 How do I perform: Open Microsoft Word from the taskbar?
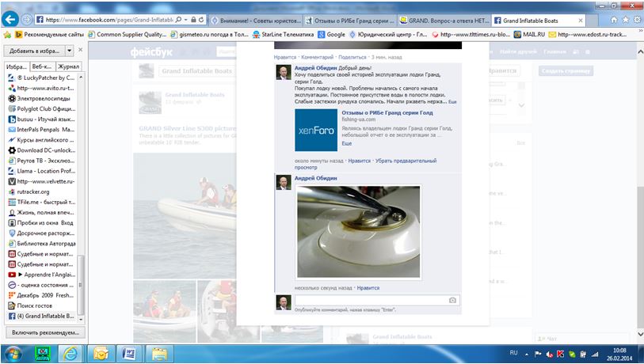coord(130,353)
